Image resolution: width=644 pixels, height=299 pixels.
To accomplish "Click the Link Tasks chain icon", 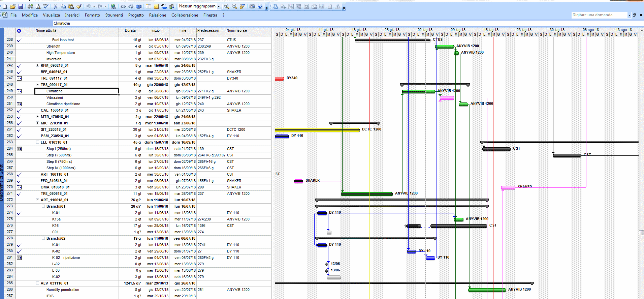I will [x=123, y=6].
